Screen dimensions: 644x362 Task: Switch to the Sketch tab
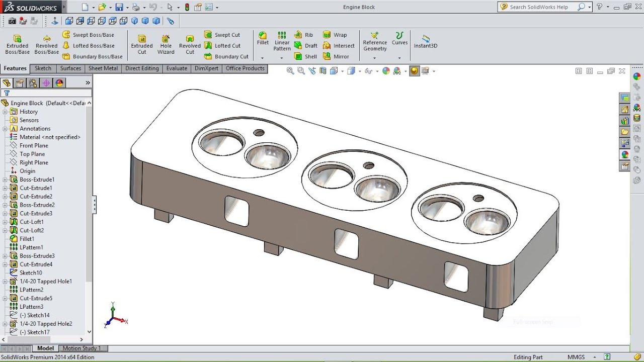click(43, 68)
